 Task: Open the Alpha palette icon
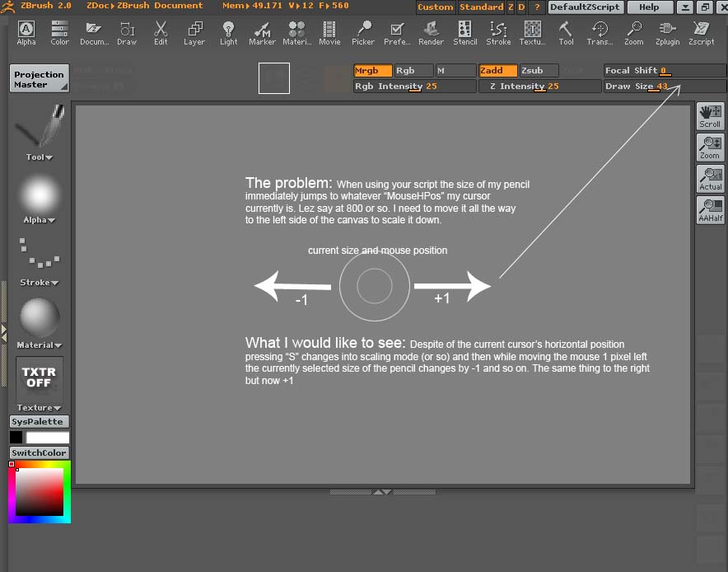click(x=26, y=33)
